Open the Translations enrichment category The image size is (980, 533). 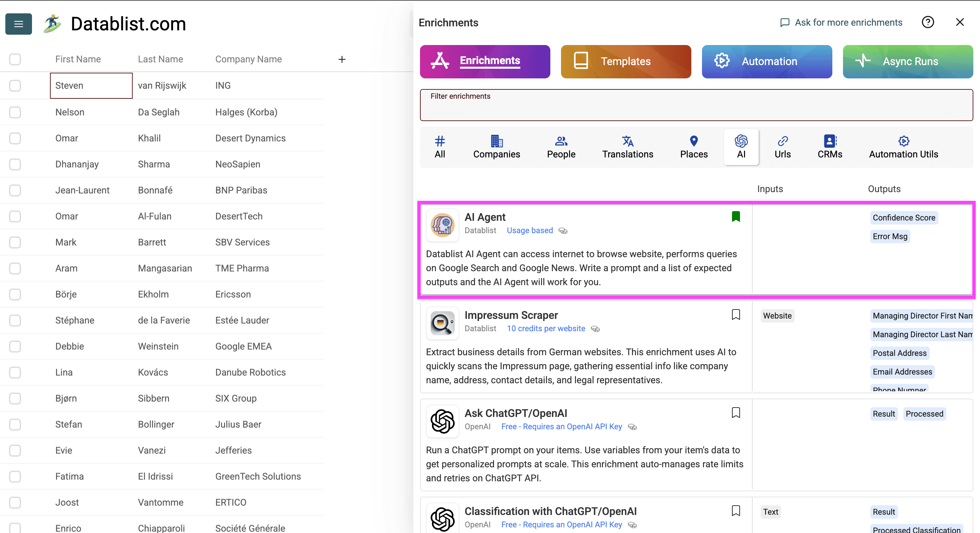627,141
